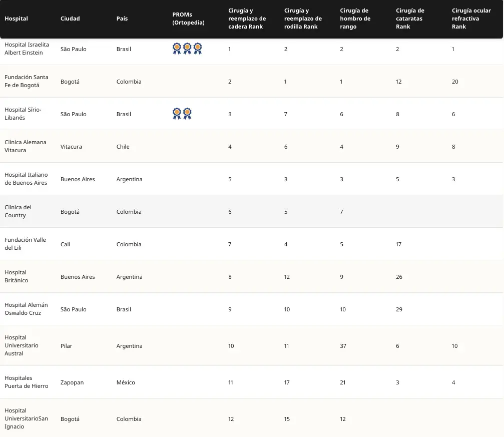Sort by the Hospital column header

click(x=16, y=19)
